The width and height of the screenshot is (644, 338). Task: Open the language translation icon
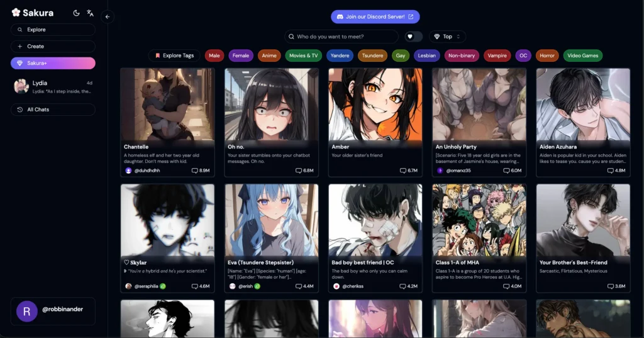tap(91, 13)
